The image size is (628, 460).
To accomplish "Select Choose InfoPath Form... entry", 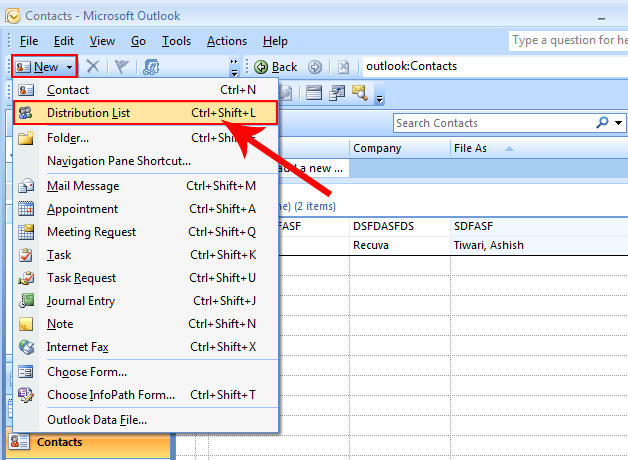I will click(x=146, y=395).
